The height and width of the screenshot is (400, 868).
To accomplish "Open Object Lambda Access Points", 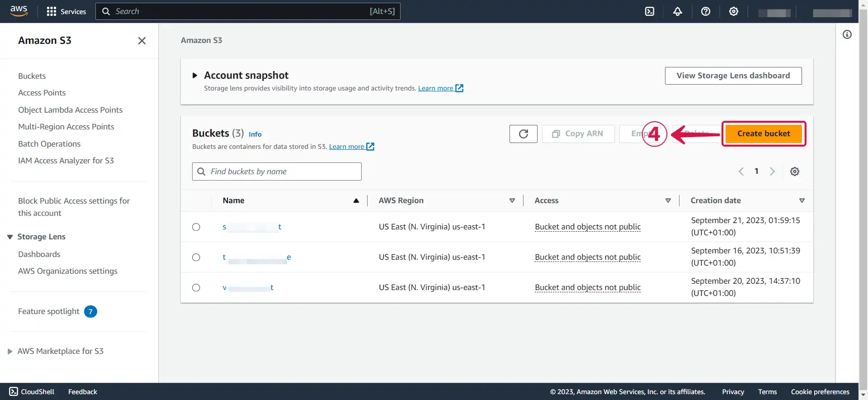I will point(70,110).
